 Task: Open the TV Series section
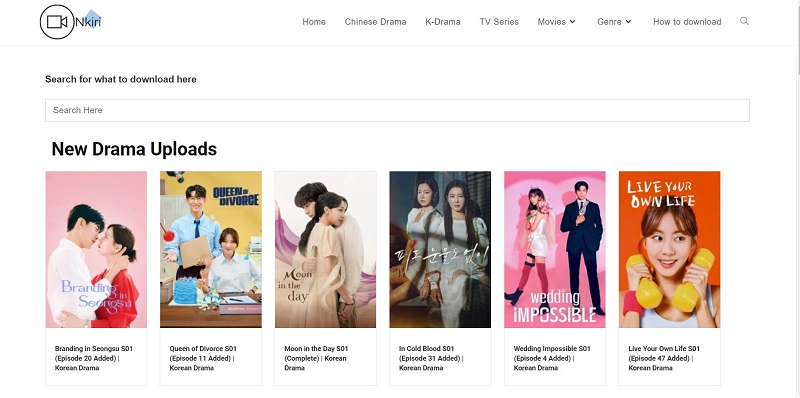[x=499, y=22]
